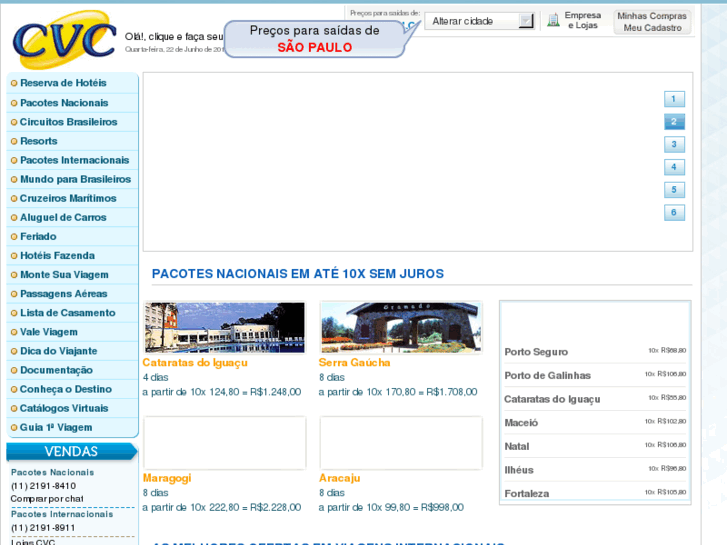
Task: Select Porto Seguro in price list
Action: (x=536, y=352)
